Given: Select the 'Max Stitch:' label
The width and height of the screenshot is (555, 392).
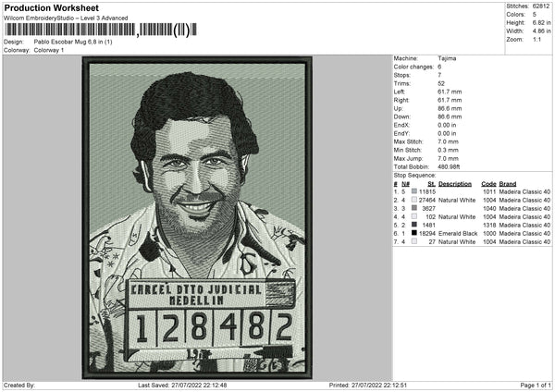Looking at the screenshot, I should (409, 141).
